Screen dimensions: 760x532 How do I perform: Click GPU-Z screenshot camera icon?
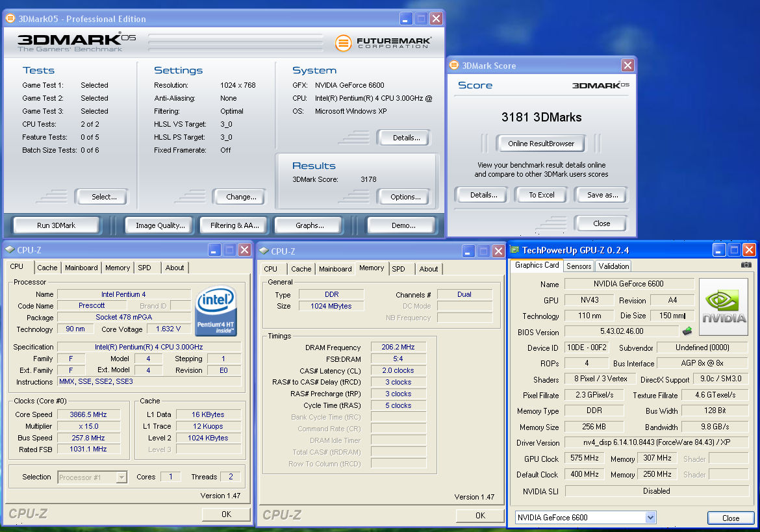(x=746, y=264)
